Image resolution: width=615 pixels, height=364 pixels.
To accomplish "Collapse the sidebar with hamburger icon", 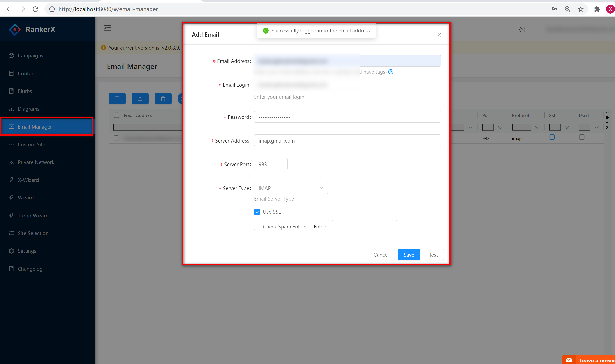I will pos(107,28).
